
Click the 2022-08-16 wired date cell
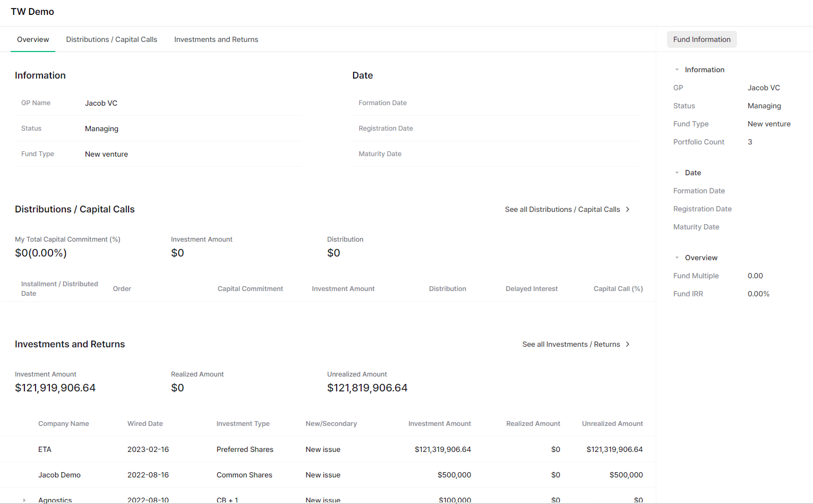click(148, 475)
